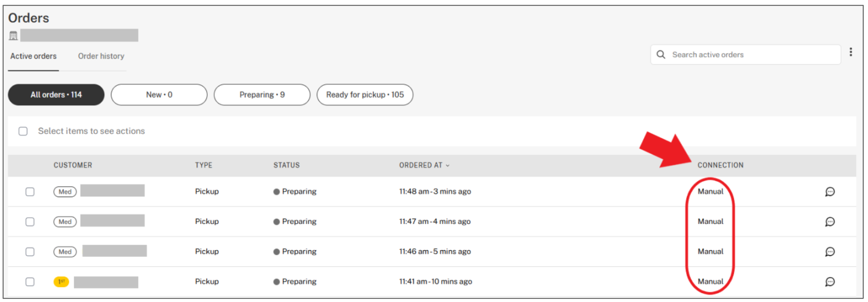Switch to the Order history tab
The image size is (868, 302).
[101, 56]
